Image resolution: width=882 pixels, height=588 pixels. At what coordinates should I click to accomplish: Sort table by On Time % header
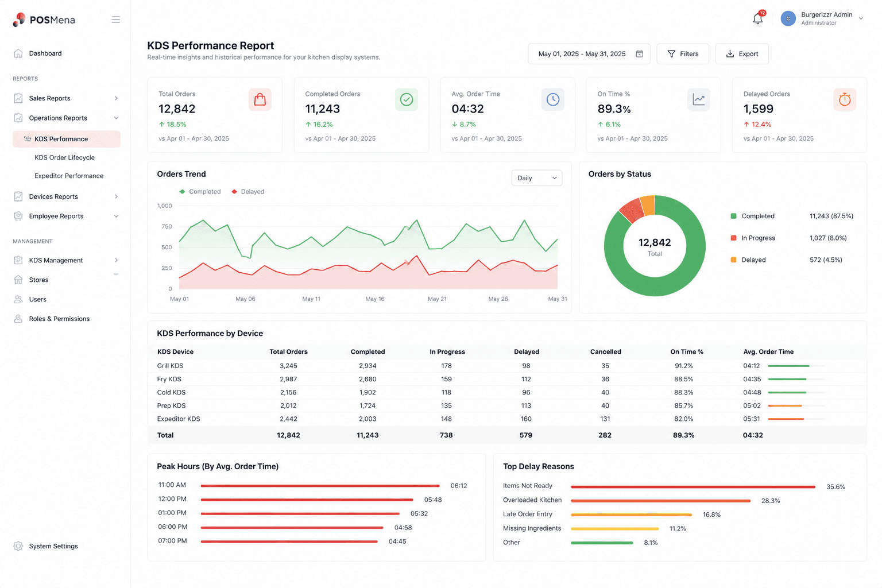(687, 352)
